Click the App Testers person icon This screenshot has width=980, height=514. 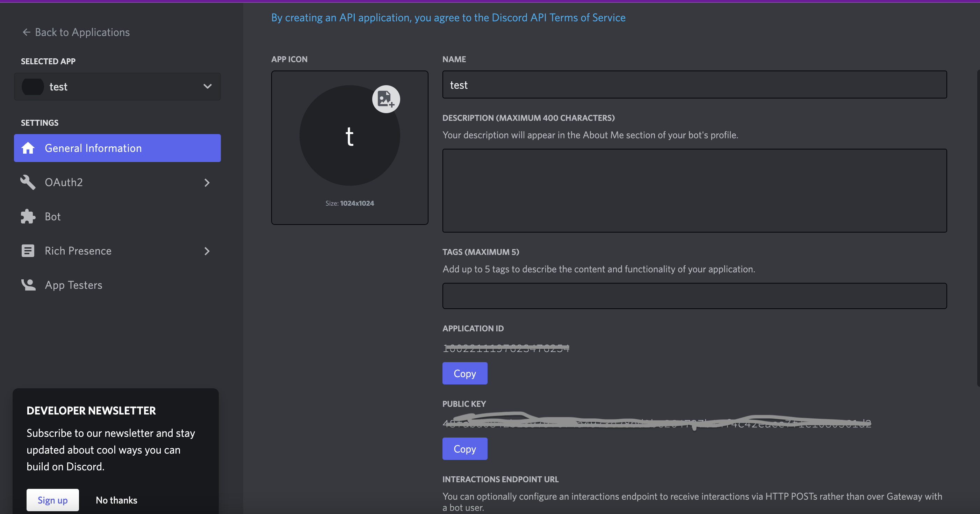(x=28, y=285)
